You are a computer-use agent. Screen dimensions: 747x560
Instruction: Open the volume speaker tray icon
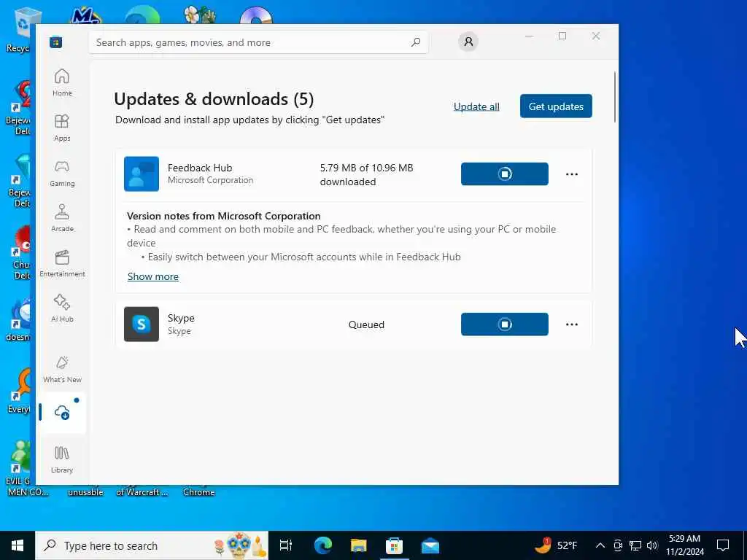coord(652,545)
